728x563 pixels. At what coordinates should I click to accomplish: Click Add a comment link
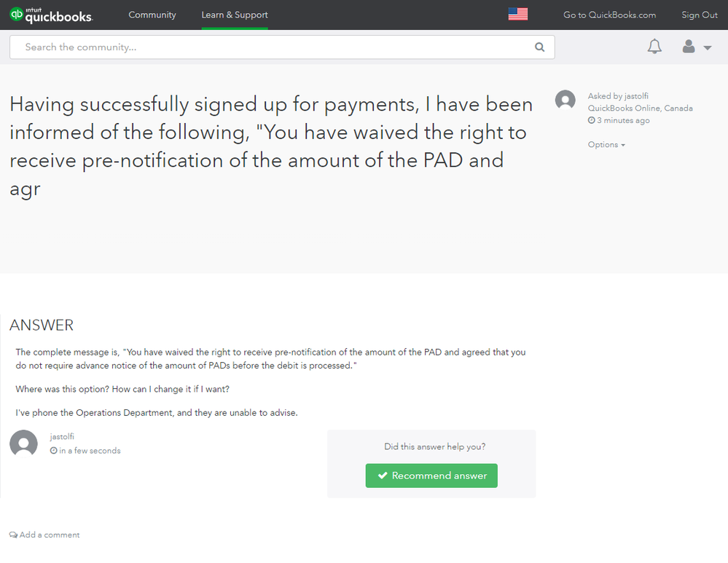tap(50, 535)
